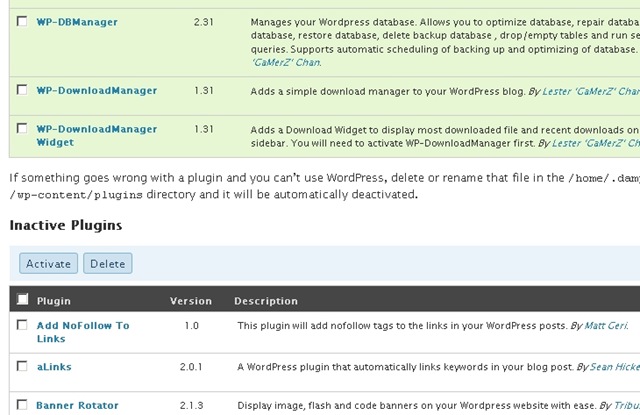Click the Activate button
This screenshot has height=415, width=640.
[x=48, y=264]
